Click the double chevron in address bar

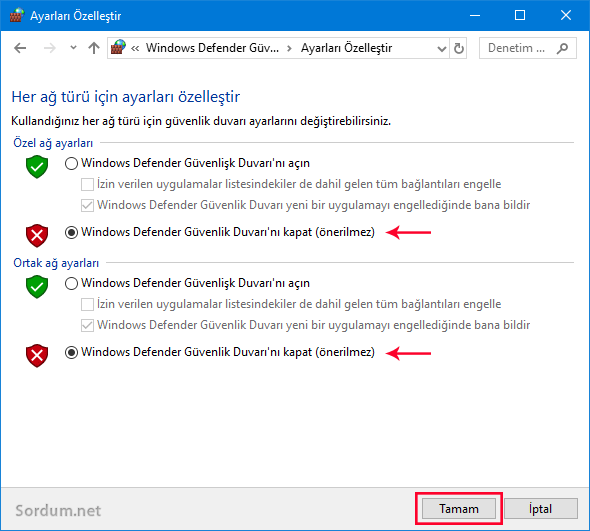tap(135, 48)
